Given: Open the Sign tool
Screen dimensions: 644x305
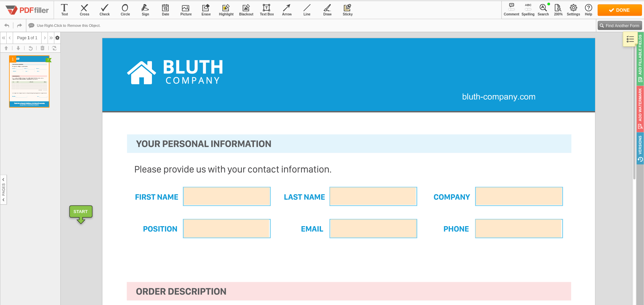Looking at the screenshot, I should (145, 10).
